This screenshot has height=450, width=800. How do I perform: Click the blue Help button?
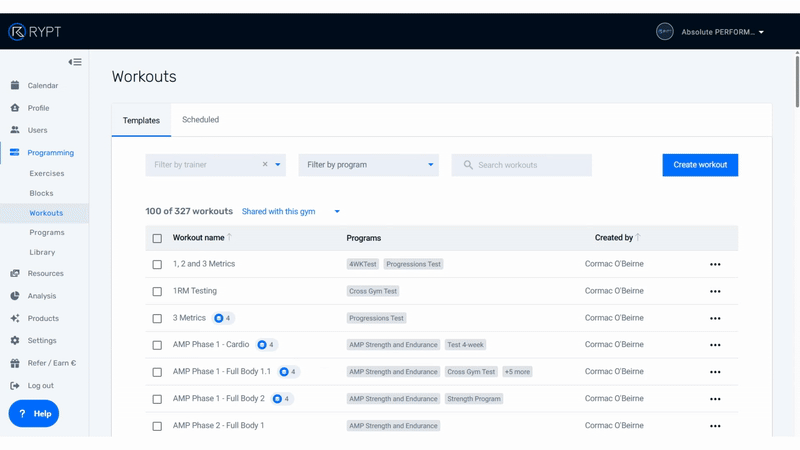34,413
